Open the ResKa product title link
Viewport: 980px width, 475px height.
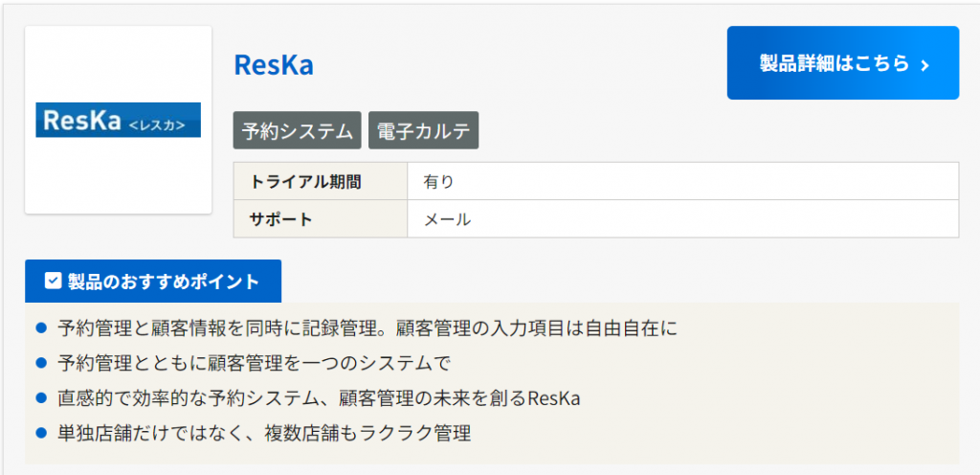click(x=274, y=64)
